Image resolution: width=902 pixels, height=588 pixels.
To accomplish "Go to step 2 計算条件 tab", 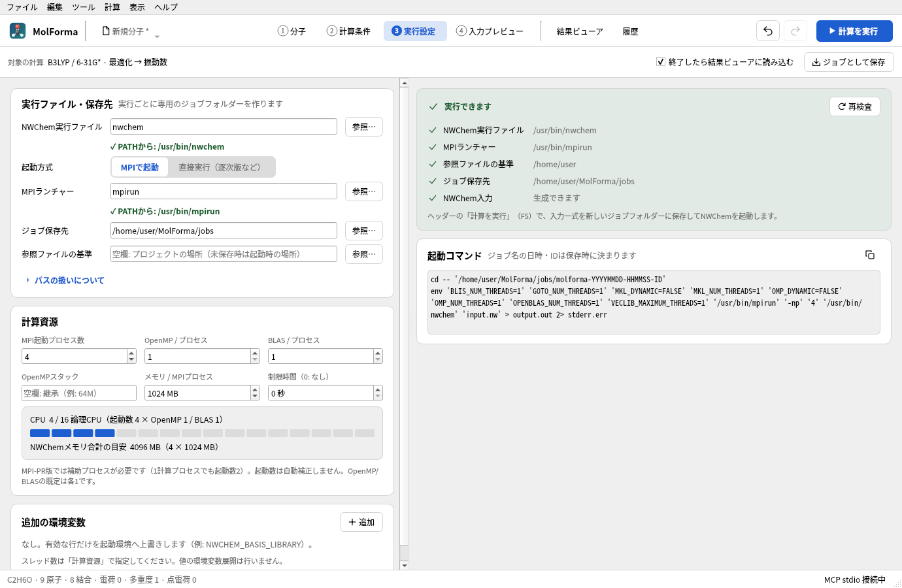I will point(348,31).
